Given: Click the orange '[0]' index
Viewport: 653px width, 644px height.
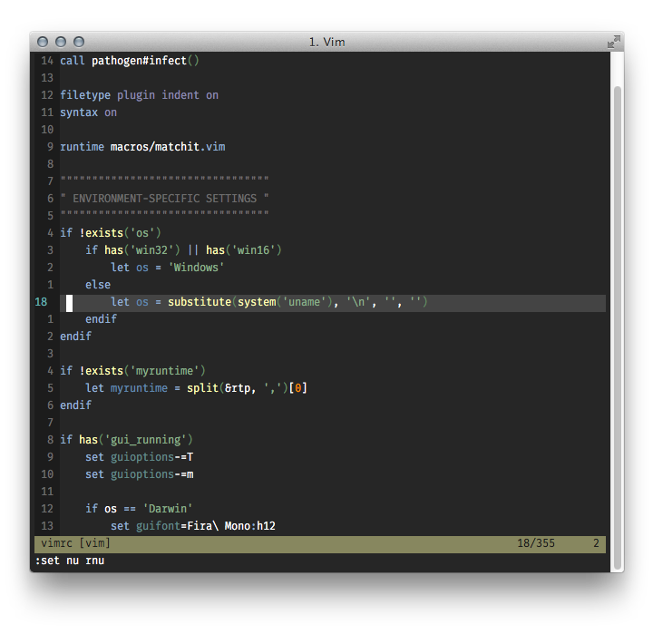Looking at the screenshot, I should [298, 388].
